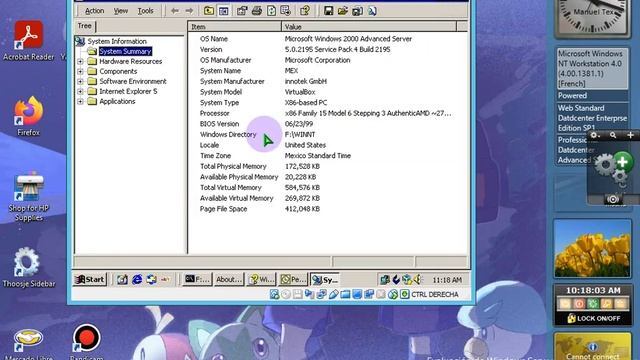Click the Properties toolbar icon
This screenshot has height=360, width=640.
(242, 11)
